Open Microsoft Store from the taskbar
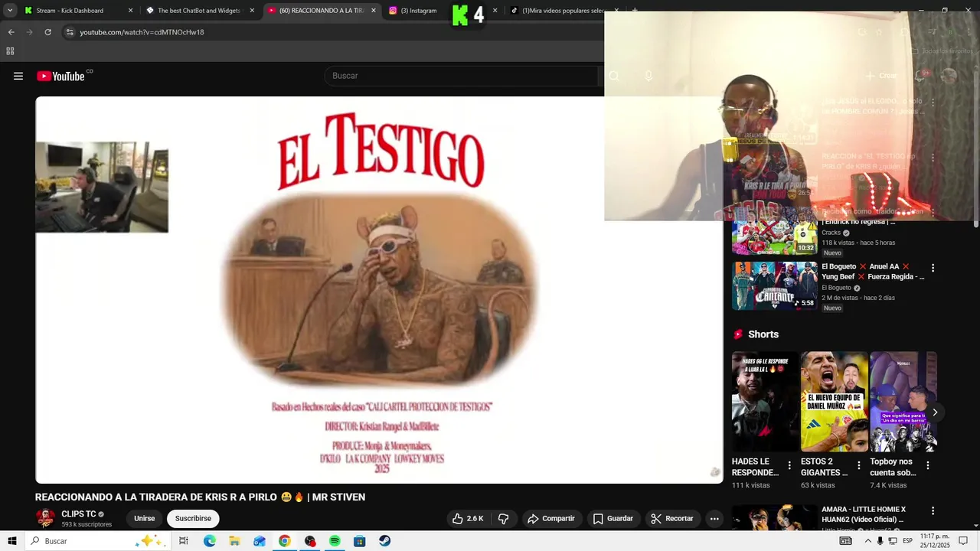The width and height of the screenshot is (980, 551). (359, 541)
